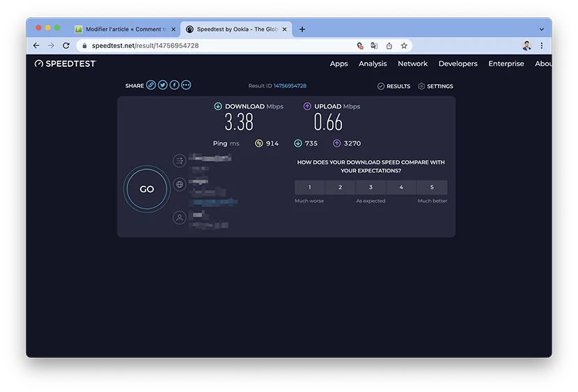
Task: Open the Enterprise menu
Action: (506, 64)
